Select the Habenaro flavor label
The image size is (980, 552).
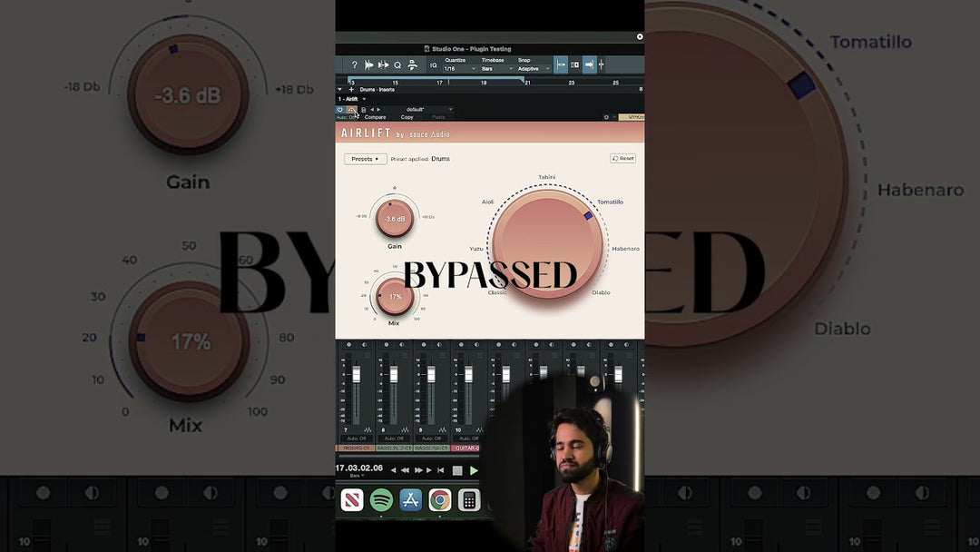pyautogui.click(x=625, y=249)
